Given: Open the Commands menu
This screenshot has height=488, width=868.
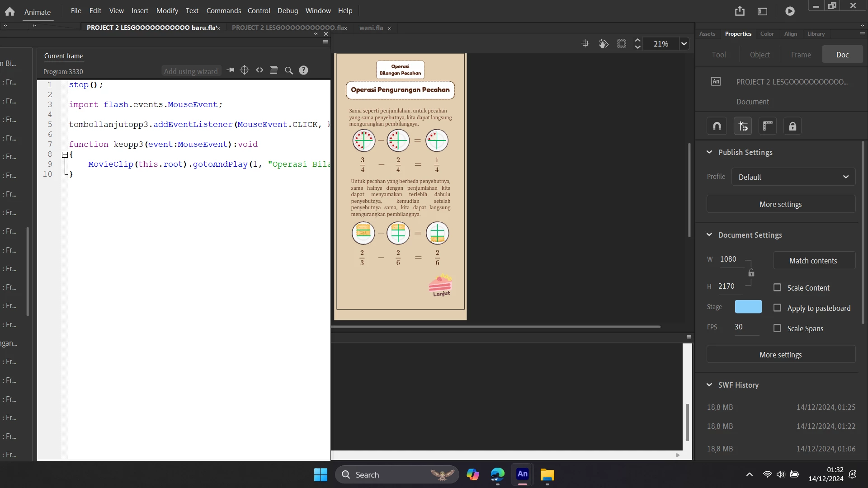Looking at the screenshot, I should tap(223, 10).
